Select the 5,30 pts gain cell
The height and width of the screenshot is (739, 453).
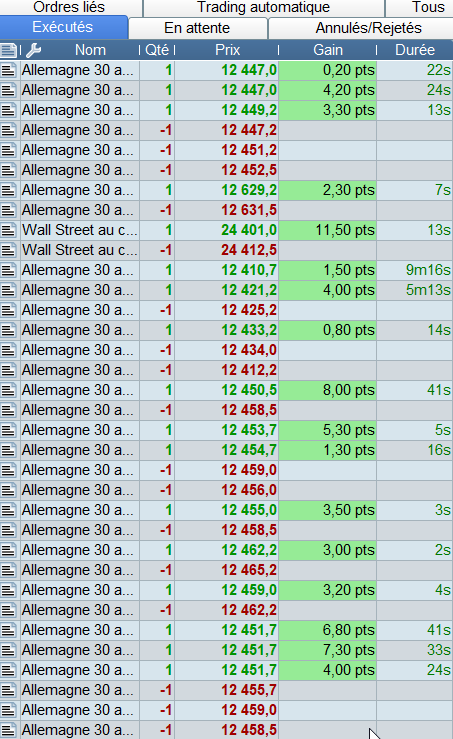coord(328,430)
